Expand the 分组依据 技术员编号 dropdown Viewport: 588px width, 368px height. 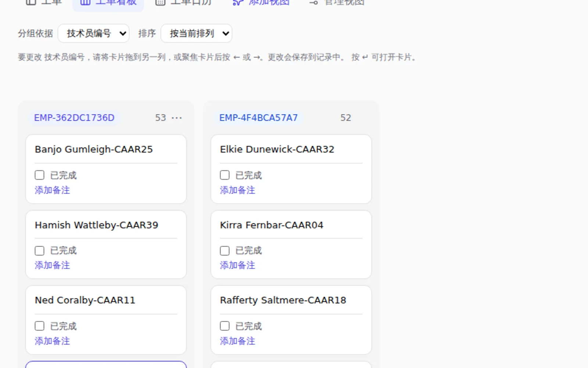pyautogui.click(x=93, y=33)
